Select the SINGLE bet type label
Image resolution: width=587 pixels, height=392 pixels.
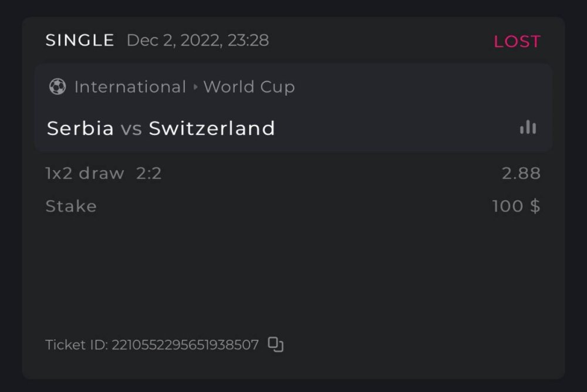(x=80, y=40)
